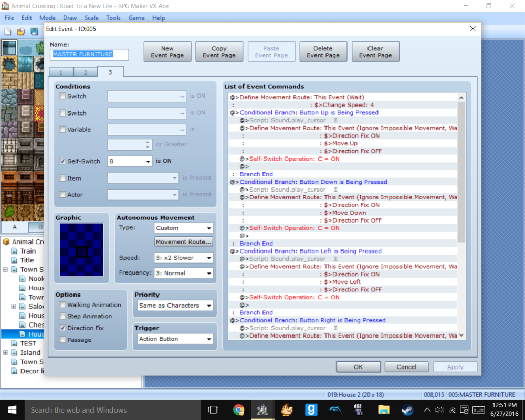525x420 pixels.
Task: Click New Event Page button
Action: (x=167, y=52)
